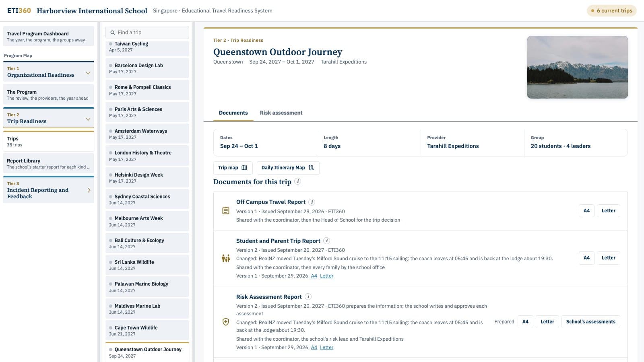The image size is (644, 362).
Task: Click status dot beside Maldives Marine Lab
Action: 111,306
